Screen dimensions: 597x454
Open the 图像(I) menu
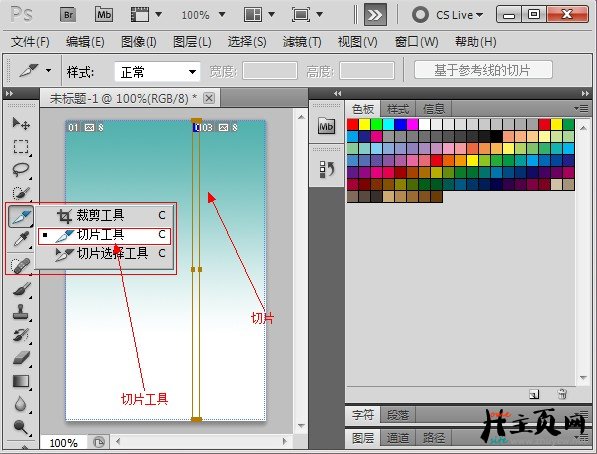[x=139, y=42]
